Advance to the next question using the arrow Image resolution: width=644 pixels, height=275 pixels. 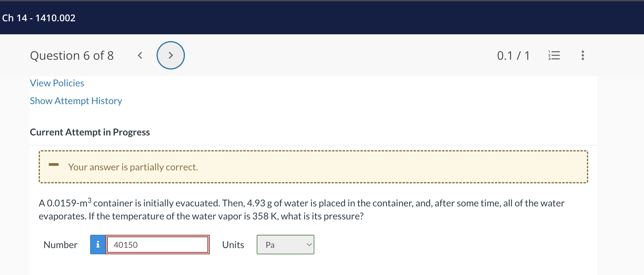click(170, 55)
